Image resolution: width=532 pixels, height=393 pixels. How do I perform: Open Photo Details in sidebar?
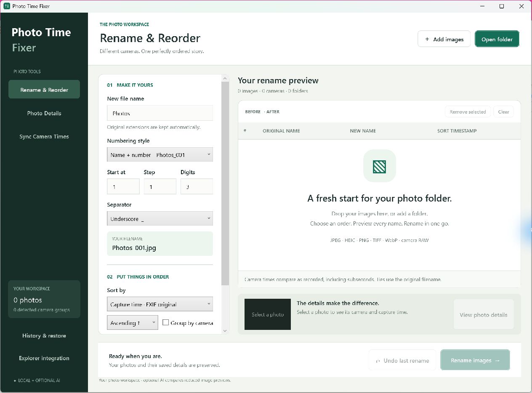44,113
